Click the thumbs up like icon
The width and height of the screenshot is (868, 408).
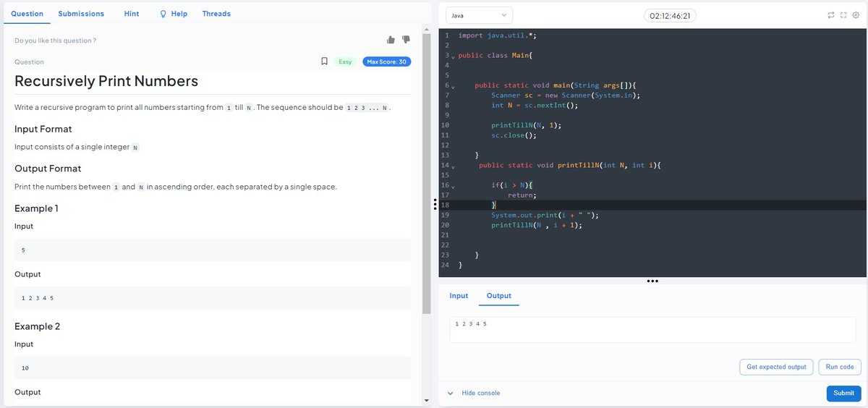click(391, 40)
